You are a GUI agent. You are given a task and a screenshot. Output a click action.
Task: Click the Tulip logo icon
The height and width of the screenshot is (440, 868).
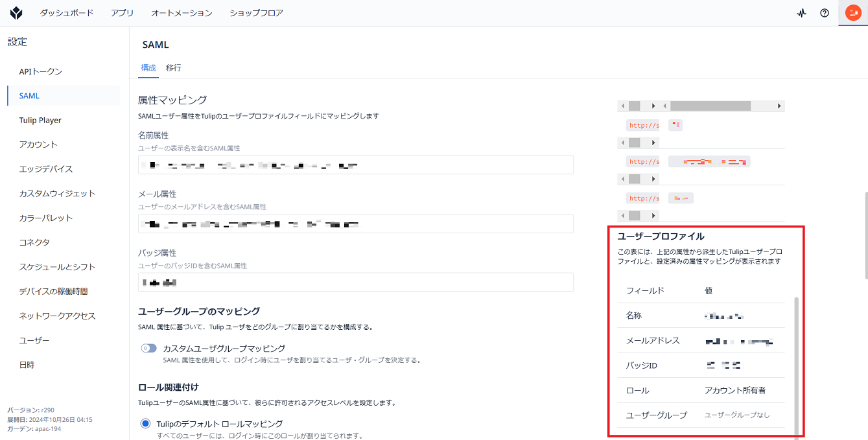16,13
